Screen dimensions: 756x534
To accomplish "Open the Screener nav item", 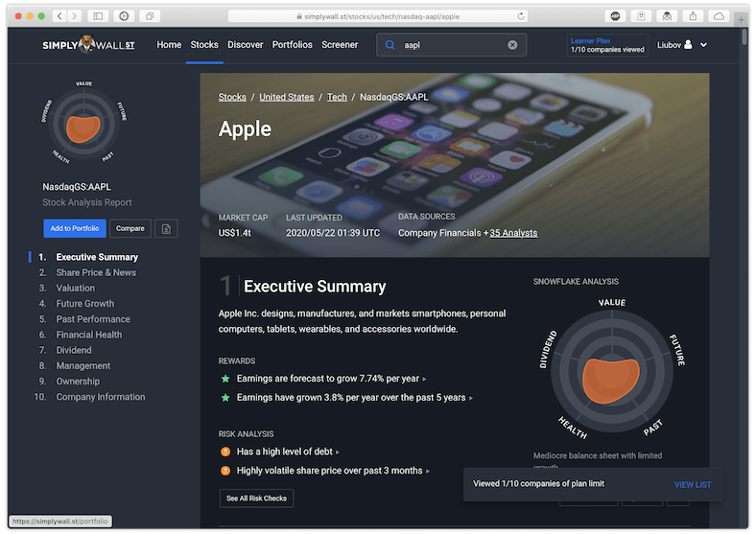I will [340, 45].
